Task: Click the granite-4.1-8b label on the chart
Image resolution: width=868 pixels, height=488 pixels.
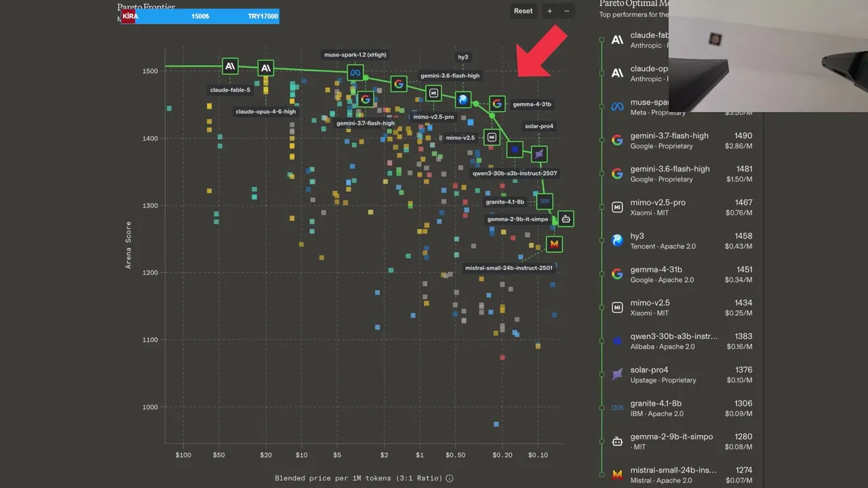Action: [x=505, y=201]
